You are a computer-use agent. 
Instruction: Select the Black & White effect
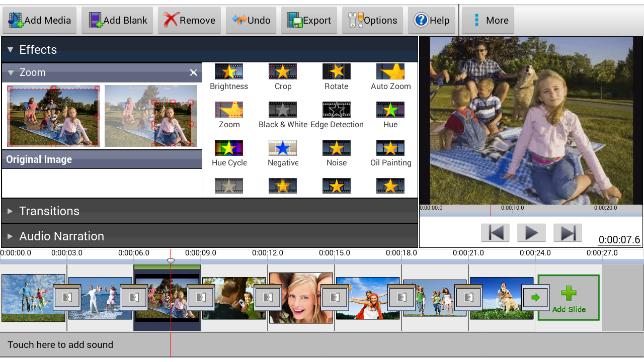tap(283, 110)
